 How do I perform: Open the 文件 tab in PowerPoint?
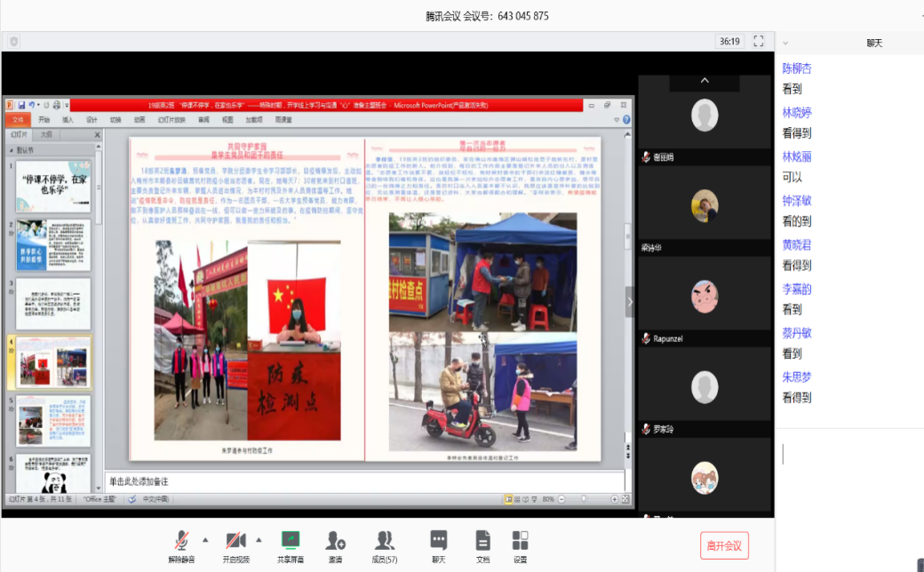pyautogui.click(x=17, y=119)
